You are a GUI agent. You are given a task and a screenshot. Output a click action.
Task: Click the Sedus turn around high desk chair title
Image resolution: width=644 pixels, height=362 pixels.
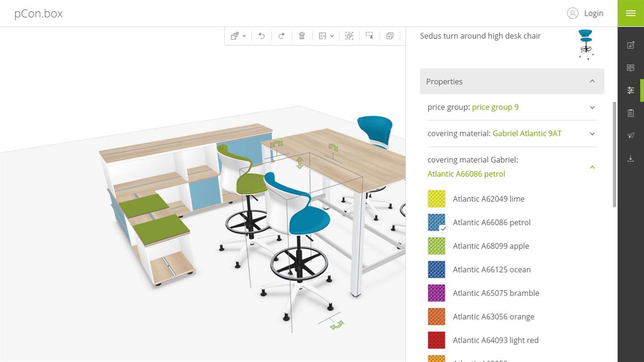[480, 36]
